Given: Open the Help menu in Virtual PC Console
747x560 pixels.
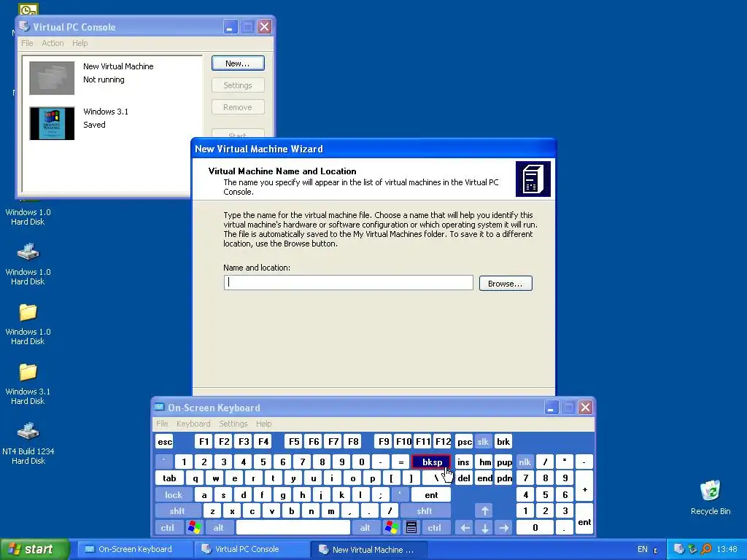Looking at the screenshot, I should 80,43.
